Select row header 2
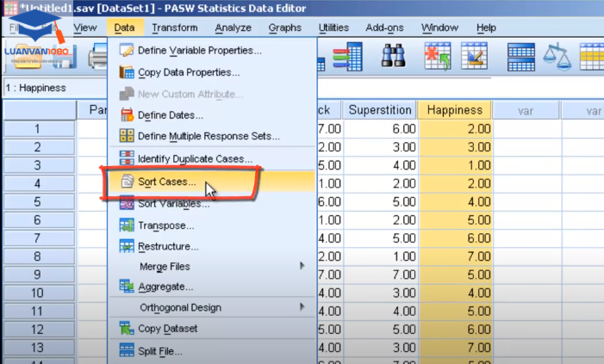This screenshot has height=364, width=604. 39,147
